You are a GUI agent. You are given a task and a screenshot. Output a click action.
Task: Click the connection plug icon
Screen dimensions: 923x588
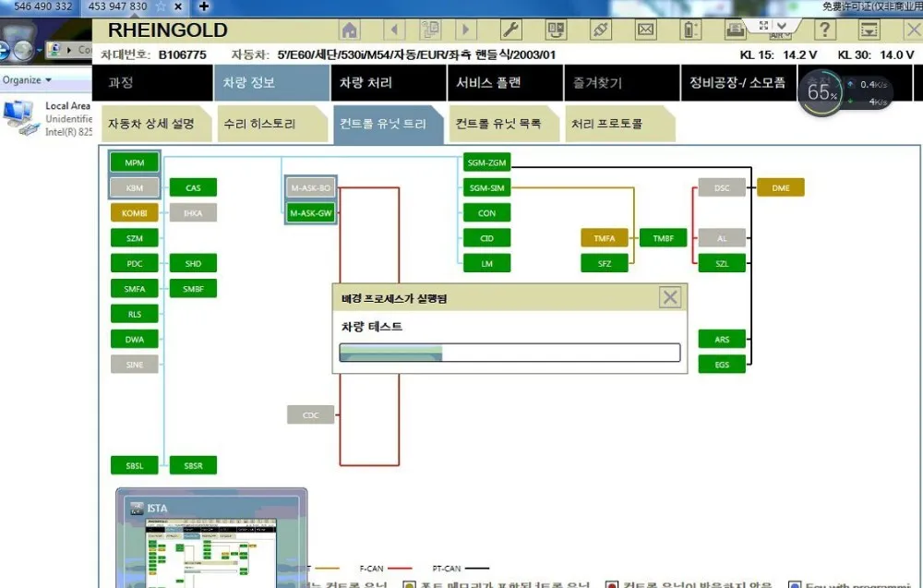pos(599,30)
